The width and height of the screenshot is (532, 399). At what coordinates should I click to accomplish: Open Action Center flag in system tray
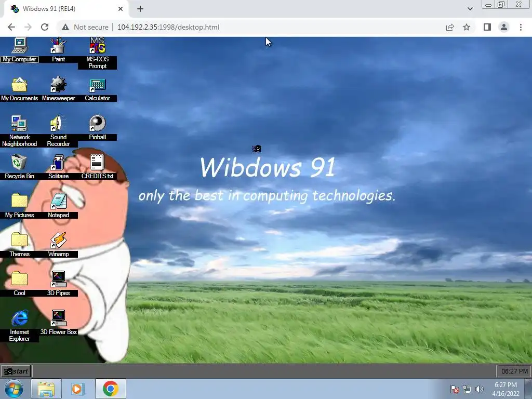coord(454,389)
